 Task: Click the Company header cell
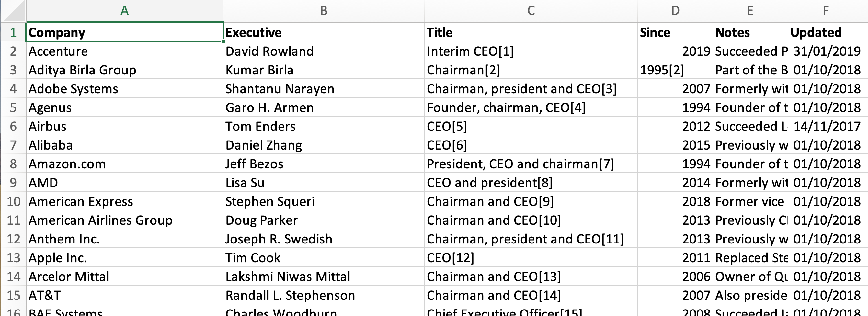pos(124,32)
